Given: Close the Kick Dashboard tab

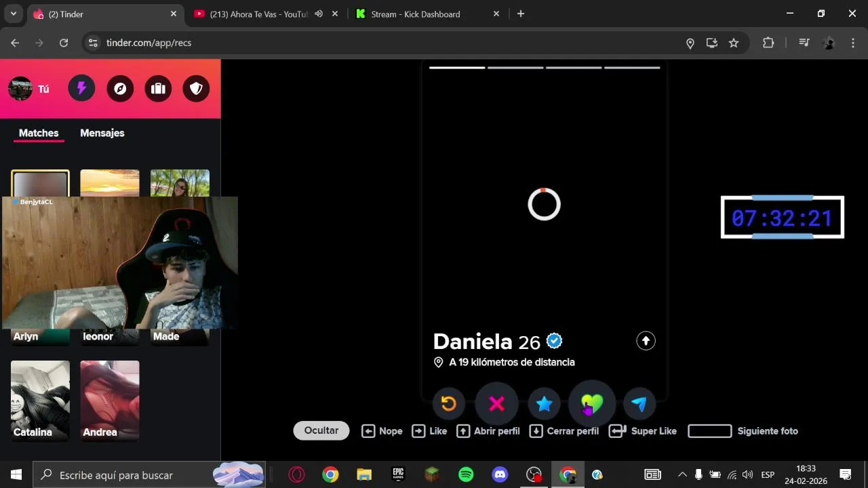Looking at the screenshot, I should (x=496, y=14).
